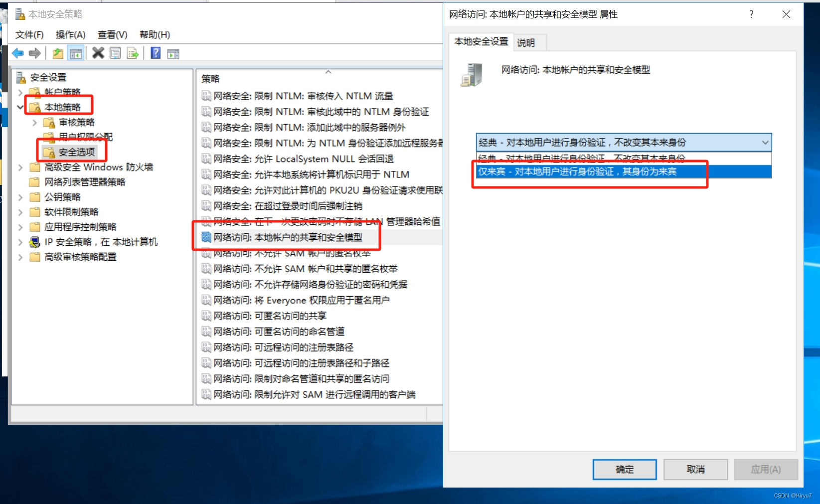Click the Export List toolbar icon
This screenshot has width=820, height=504.
[133, 53]
